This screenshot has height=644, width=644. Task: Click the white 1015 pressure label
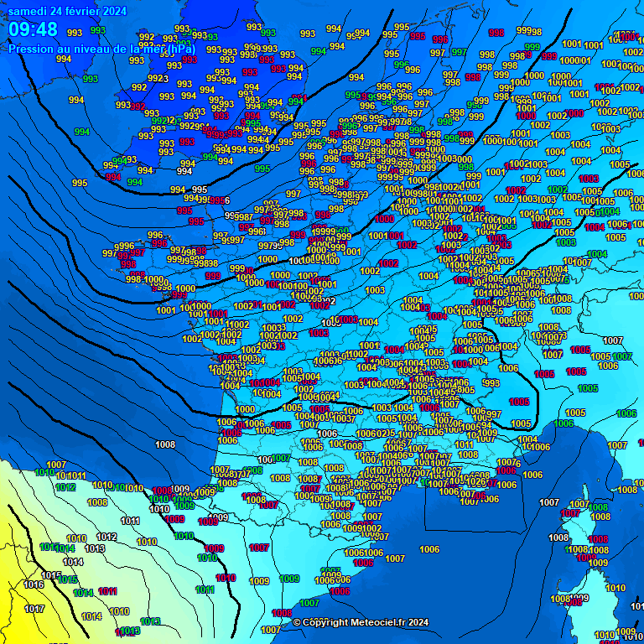point(51,575)
